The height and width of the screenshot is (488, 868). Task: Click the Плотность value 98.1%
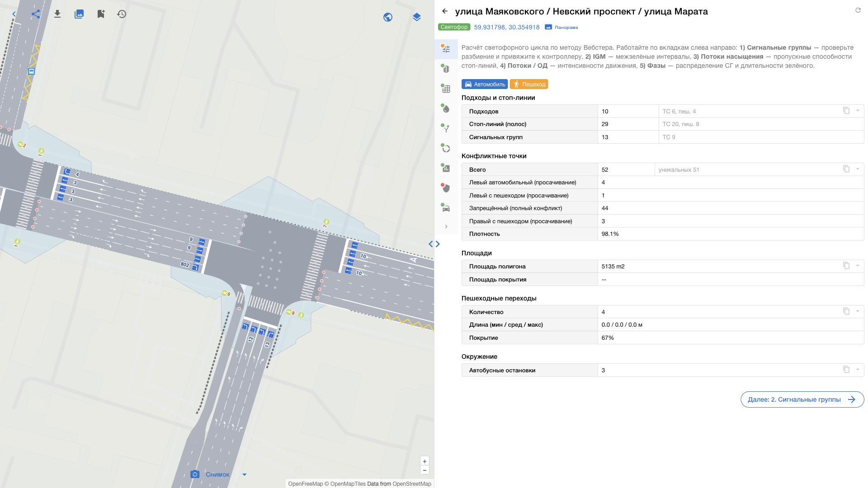tap(610, 234)
